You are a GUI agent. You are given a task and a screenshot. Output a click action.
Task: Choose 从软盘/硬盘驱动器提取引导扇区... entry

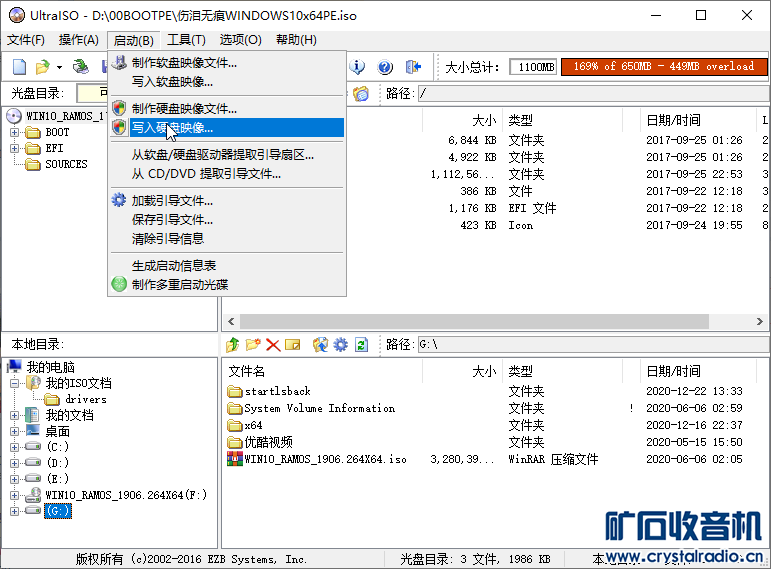pos(227,155)
